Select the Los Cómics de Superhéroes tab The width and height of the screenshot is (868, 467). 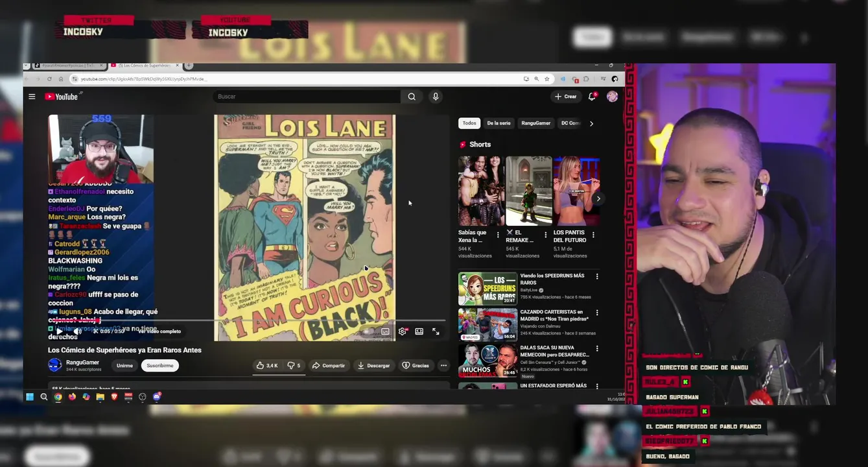[145, 66]
